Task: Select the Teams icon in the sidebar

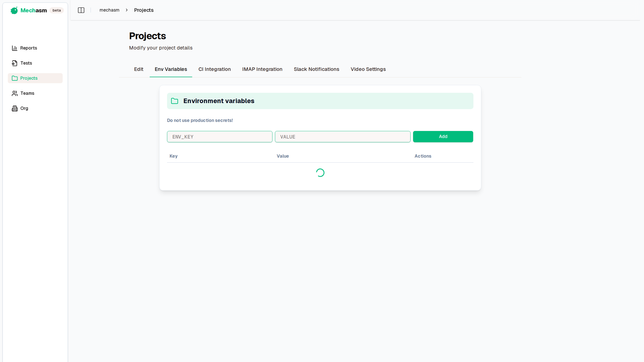Action: pos(14,93)
